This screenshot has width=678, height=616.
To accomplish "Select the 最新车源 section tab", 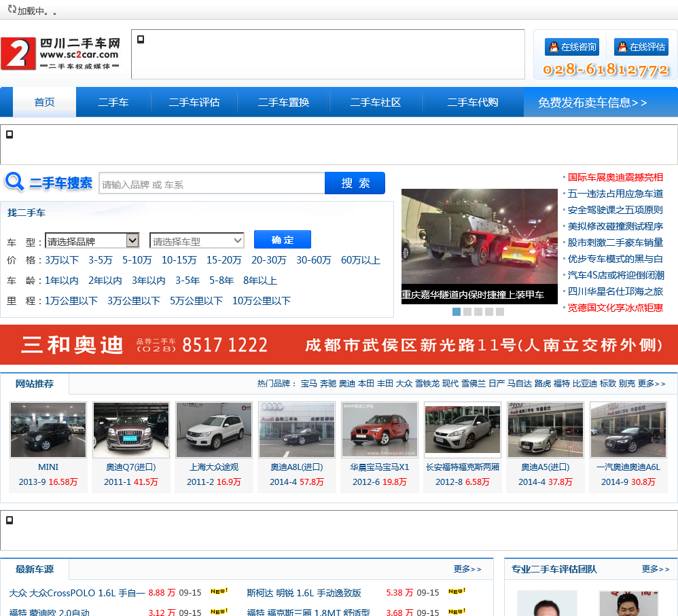I will 35,569.
